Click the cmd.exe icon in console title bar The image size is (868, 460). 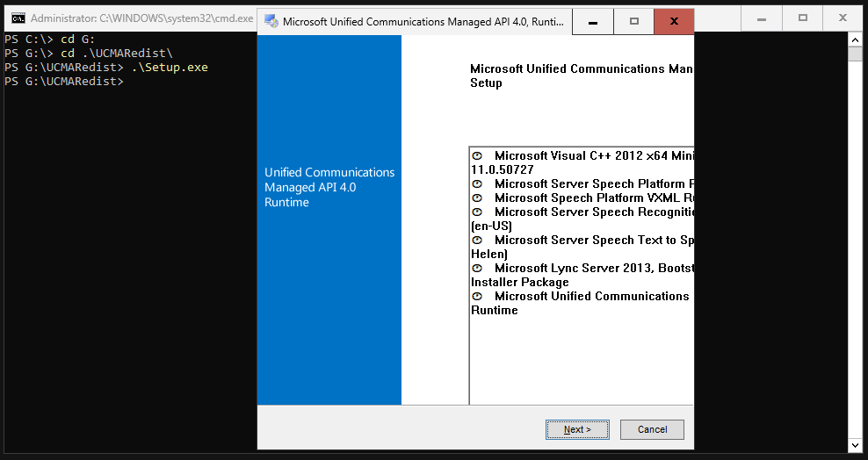coord(18,18)
